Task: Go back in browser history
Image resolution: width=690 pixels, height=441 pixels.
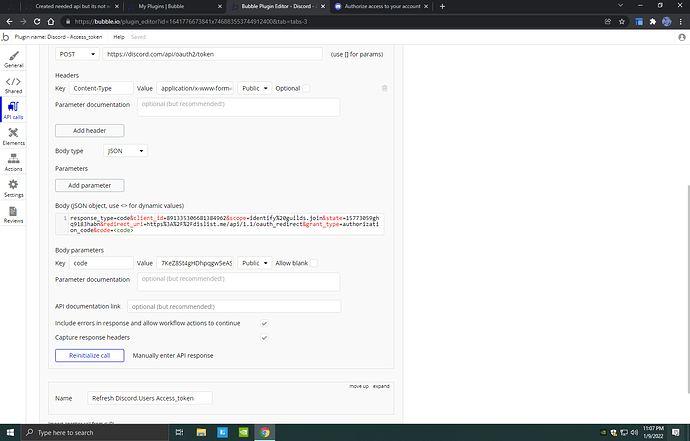Action: tap(10, 21)
